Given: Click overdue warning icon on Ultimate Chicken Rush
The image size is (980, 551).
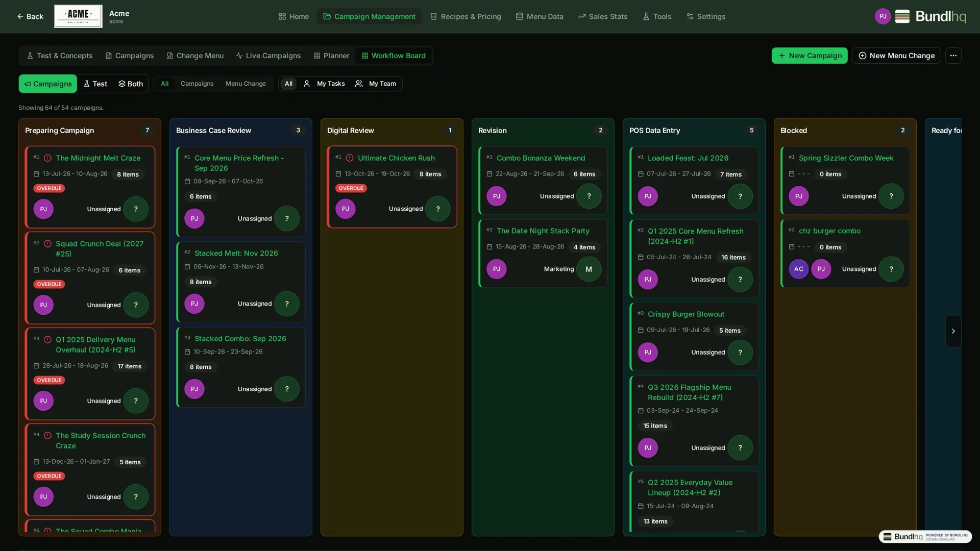Looking at the screenshot, I should coord(350,158).
